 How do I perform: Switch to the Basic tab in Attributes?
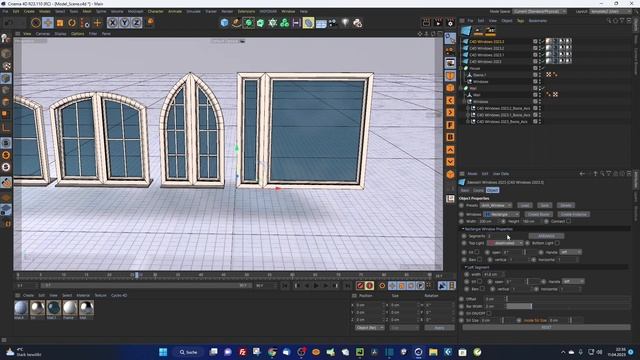[465, 190]
